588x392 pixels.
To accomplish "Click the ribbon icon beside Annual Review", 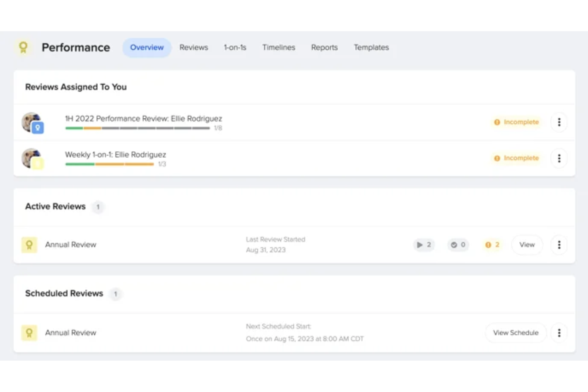I will click(29, 245).
